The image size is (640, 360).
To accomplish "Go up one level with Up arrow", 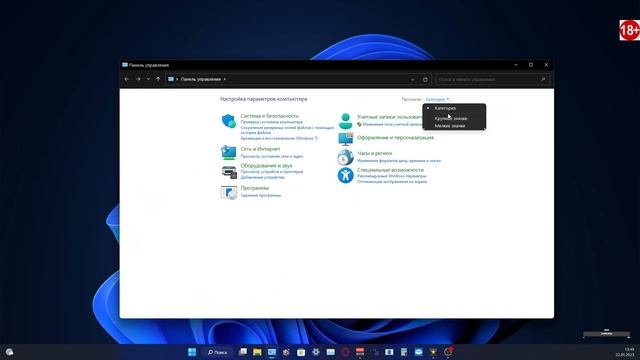I will coord(158,79).
